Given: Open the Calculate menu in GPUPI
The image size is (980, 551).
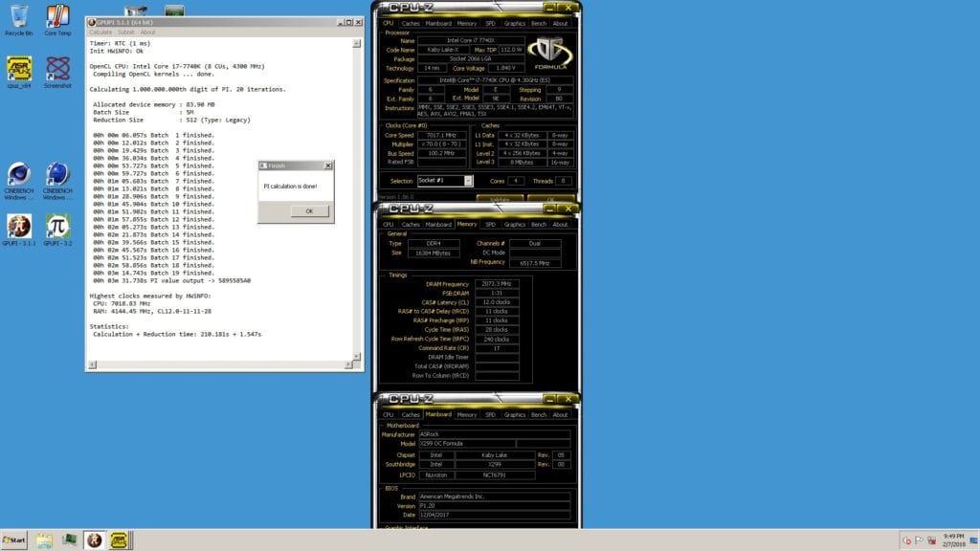Looking at the screenshot, I should [100, 32].
